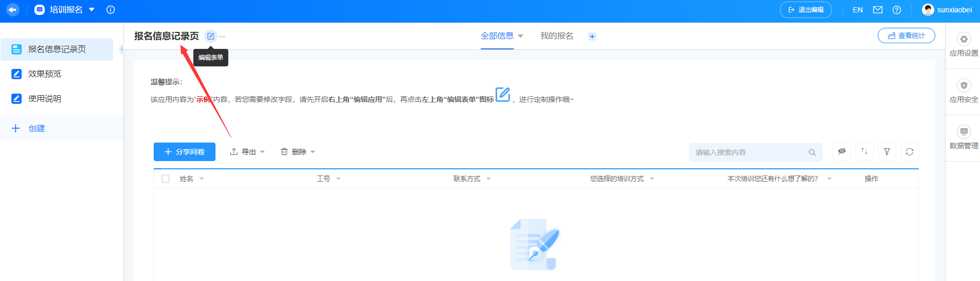Click the sunxiaobei user avatar
The height and width of the screenshot is (281, 980).
coord(928,10)
